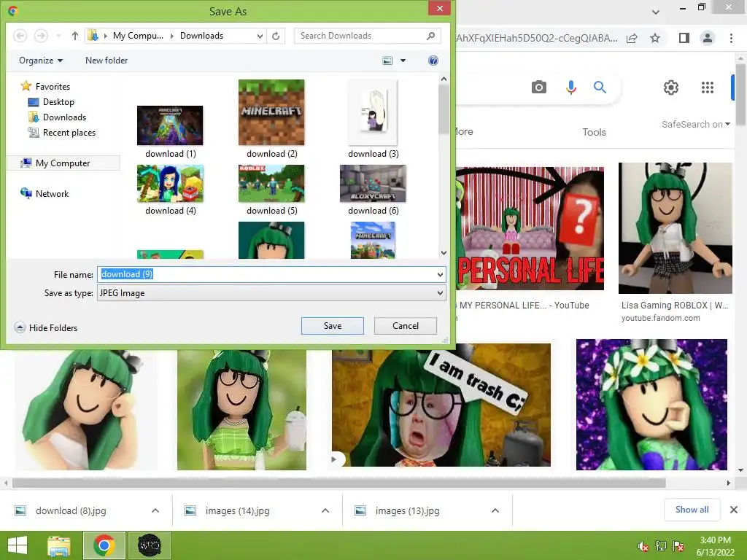Open Tools in Google Images
747x560 pixels.
594,132
